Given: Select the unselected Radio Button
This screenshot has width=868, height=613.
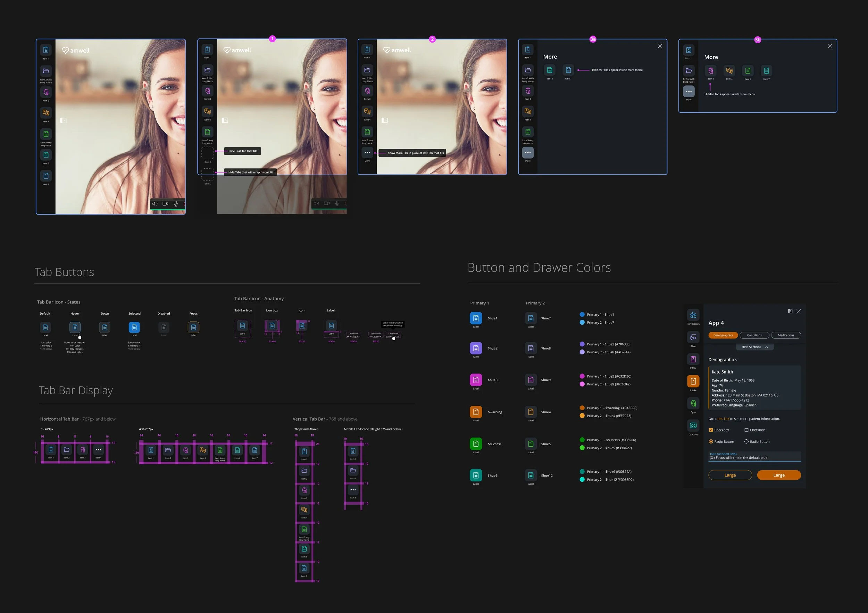Looking at the screenshot, I should pos(746,442).
